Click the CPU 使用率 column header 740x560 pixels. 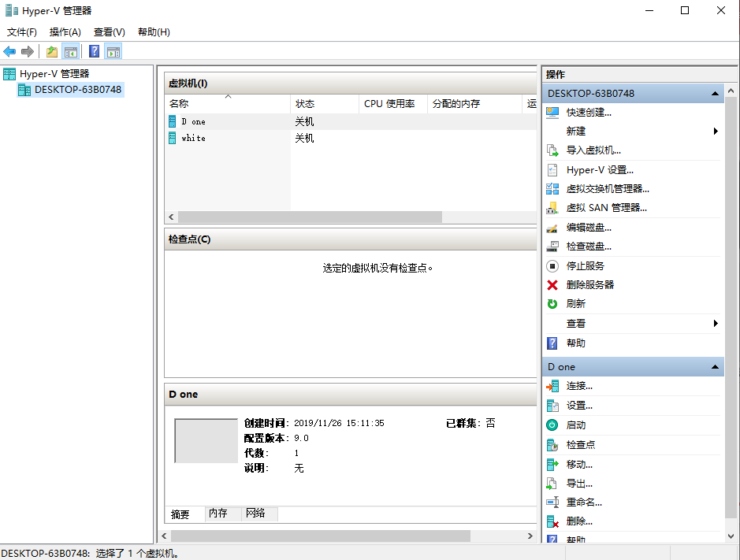click(393, 104)
